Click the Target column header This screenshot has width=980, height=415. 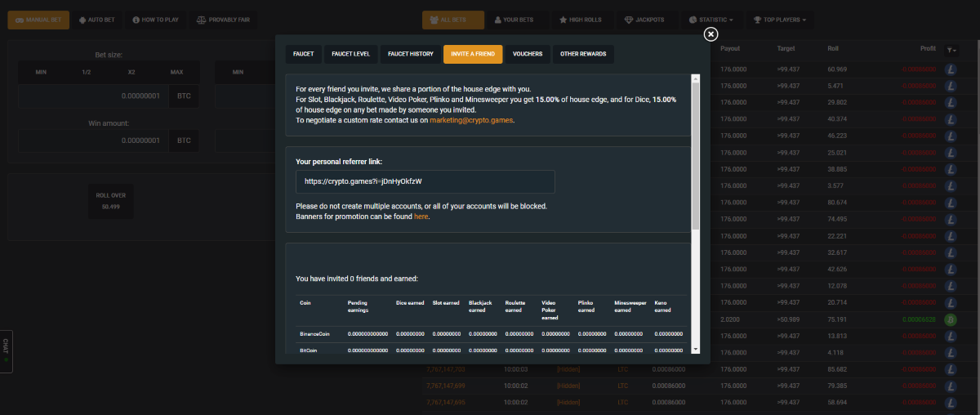point(786,48)
